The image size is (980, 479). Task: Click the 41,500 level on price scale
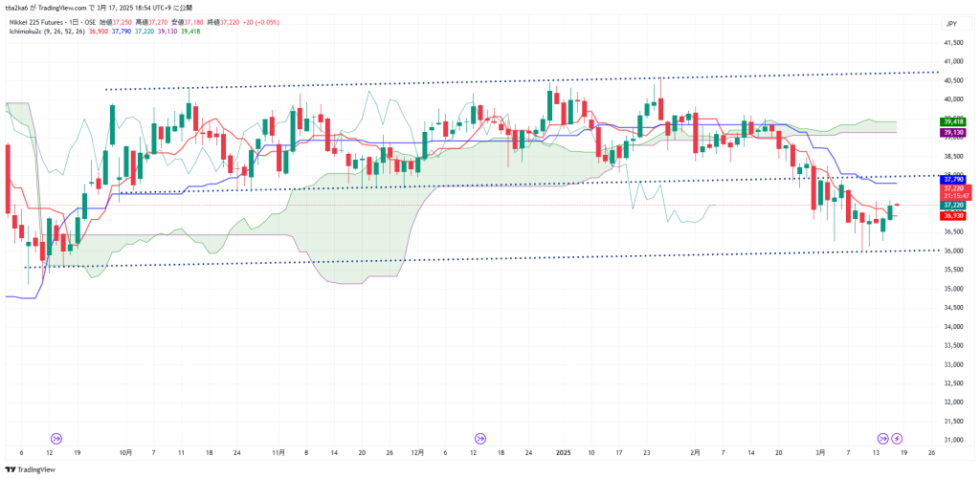pos(951,43)
